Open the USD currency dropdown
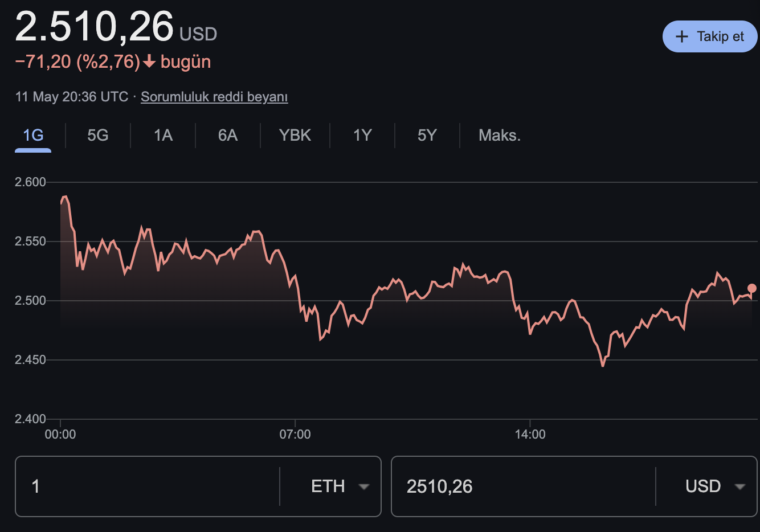760x532 pixels. pyautogui.click(x=715, y=486)
